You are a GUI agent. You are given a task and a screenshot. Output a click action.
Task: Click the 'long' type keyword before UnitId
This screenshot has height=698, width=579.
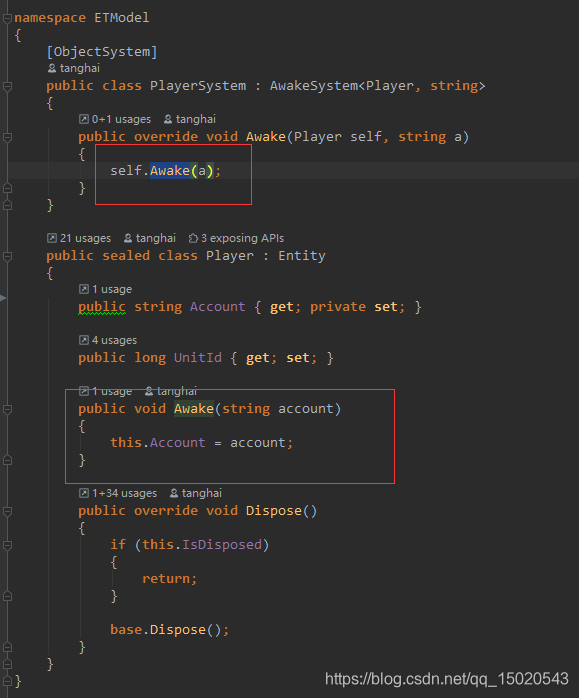click(x=150, y=358)
